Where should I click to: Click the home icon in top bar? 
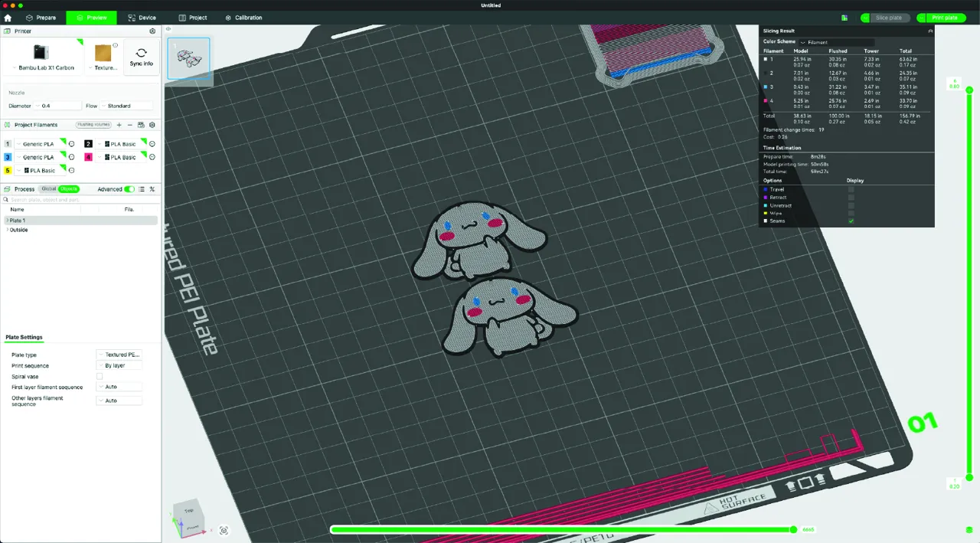click(x=8, y=18)
